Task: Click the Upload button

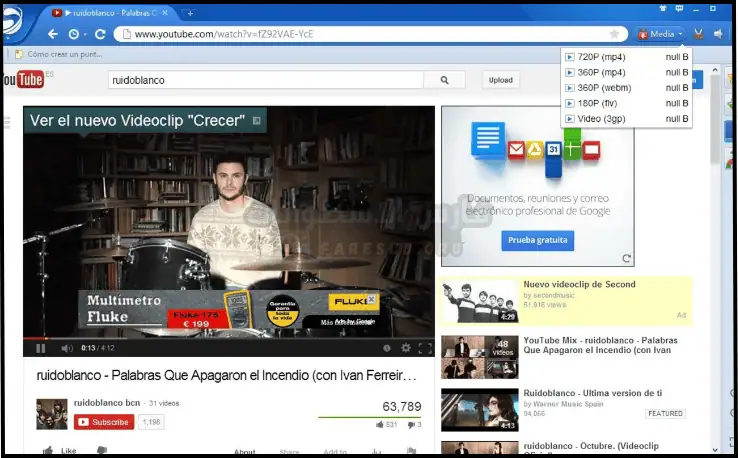Action: tap(500, 80)
